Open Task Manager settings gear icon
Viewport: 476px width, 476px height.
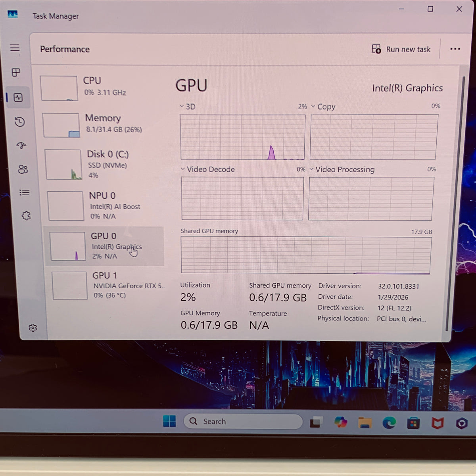[x=33, y=328]
